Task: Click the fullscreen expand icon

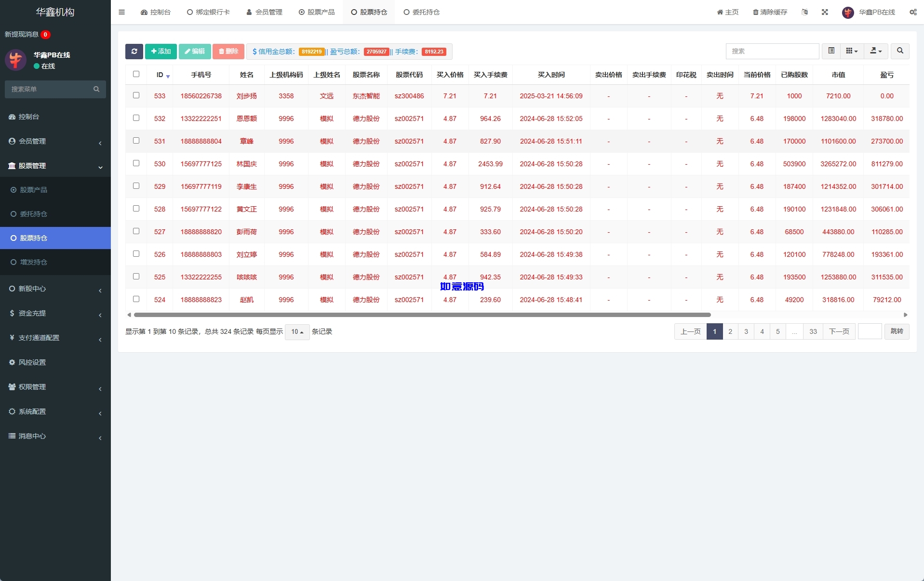Action: click(825, 12)
